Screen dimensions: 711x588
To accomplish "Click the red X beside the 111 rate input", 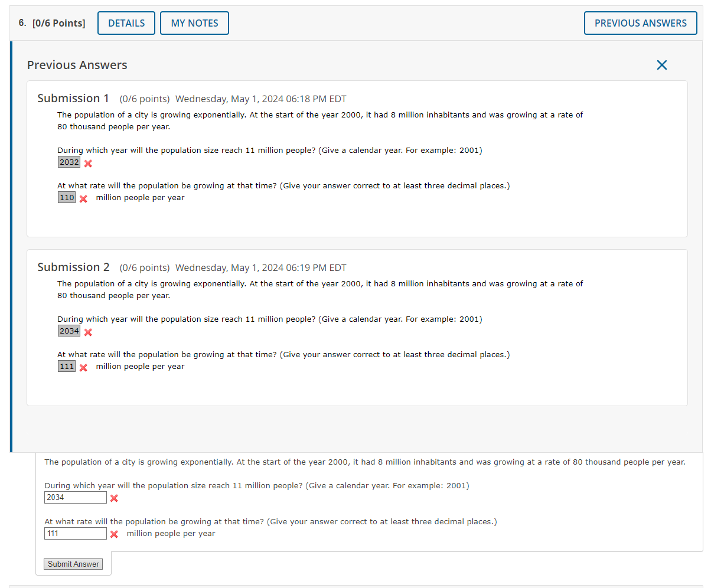I will coord(113,534).
